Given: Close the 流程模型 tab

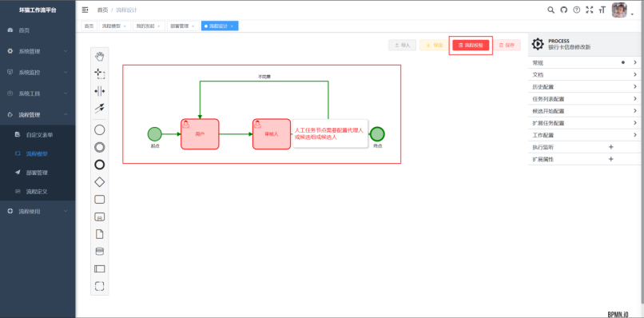Looking at the screenshot, I should (125, 26).
